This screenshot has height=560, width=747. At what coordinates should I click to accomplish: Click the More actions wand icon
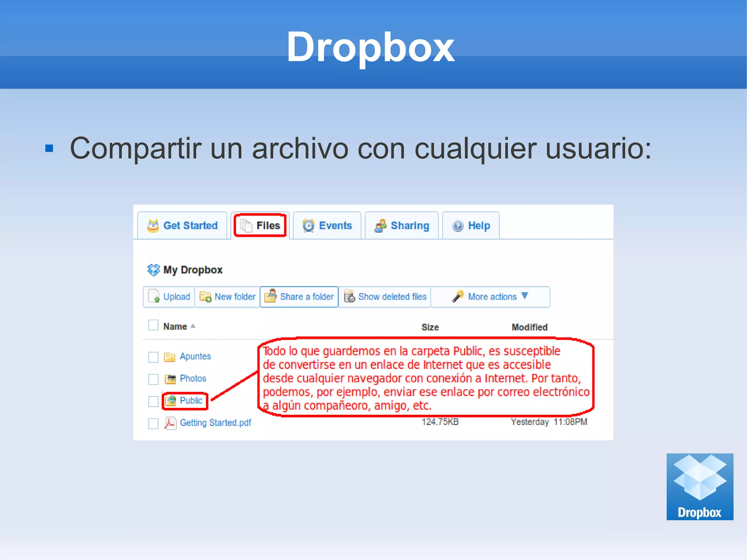coord(458,296)
